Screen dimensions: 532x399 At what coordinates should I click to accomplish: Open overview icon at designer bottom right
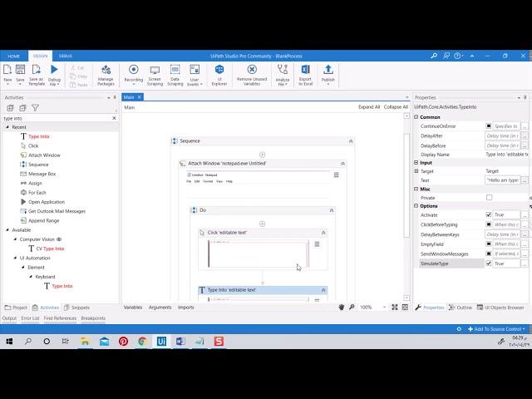[x=405, y=307]
